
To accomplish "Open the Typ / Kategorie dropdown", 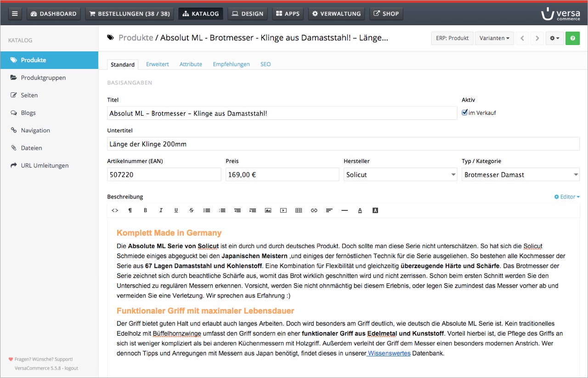I will pyautogui.click(x=520, y=175).
